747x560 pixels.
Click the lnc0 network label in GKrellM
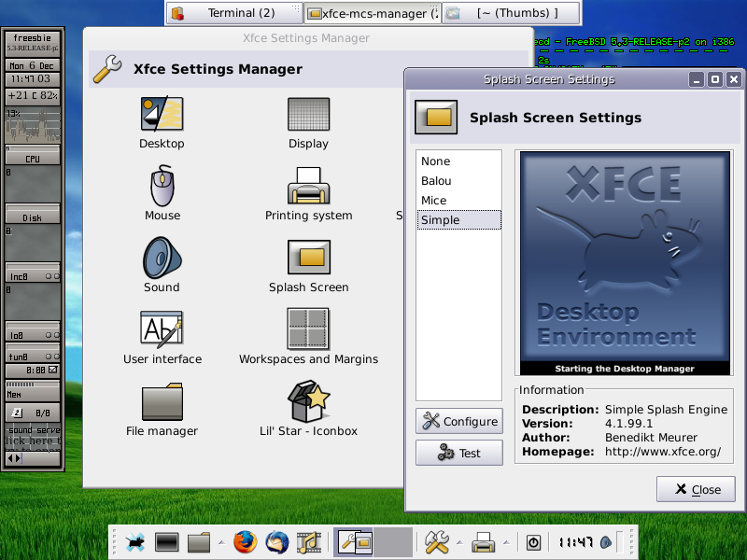[19, 276]
